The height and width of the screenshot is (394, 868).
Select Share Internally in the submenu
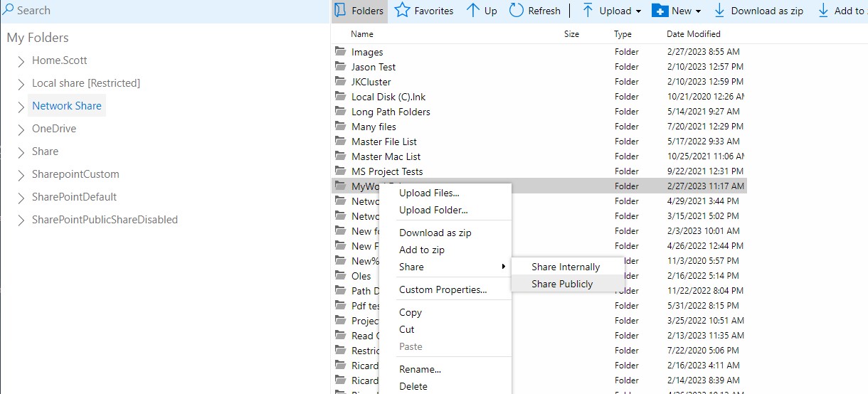click(x=566, y=267)
